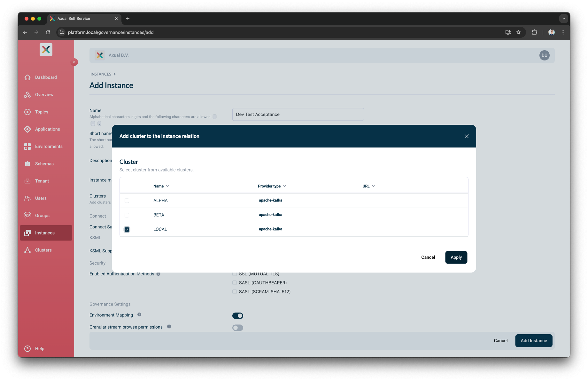Click the Topics sidebar icon
Viewport: 588px width, 381px height.
point(27,112)
